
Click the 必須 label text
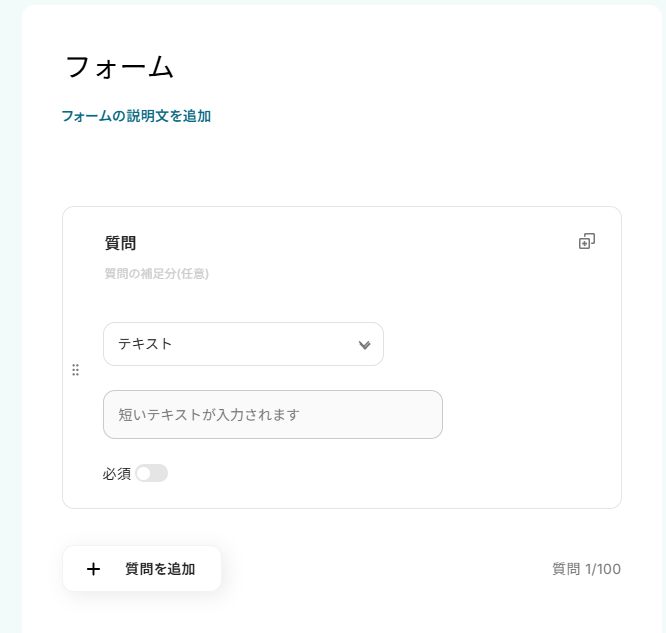(x=116, y=473)
